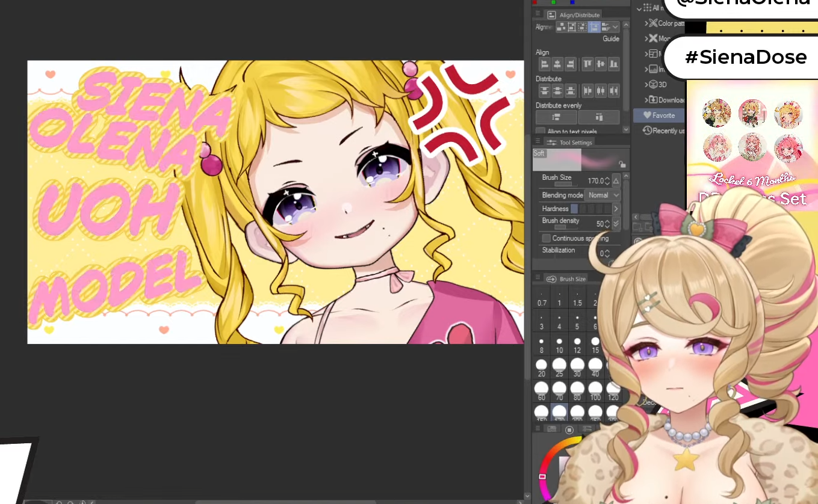Screen dimensions: 818x504
Task: Click the Align bottom edges icon
Action: coord(613,64)
